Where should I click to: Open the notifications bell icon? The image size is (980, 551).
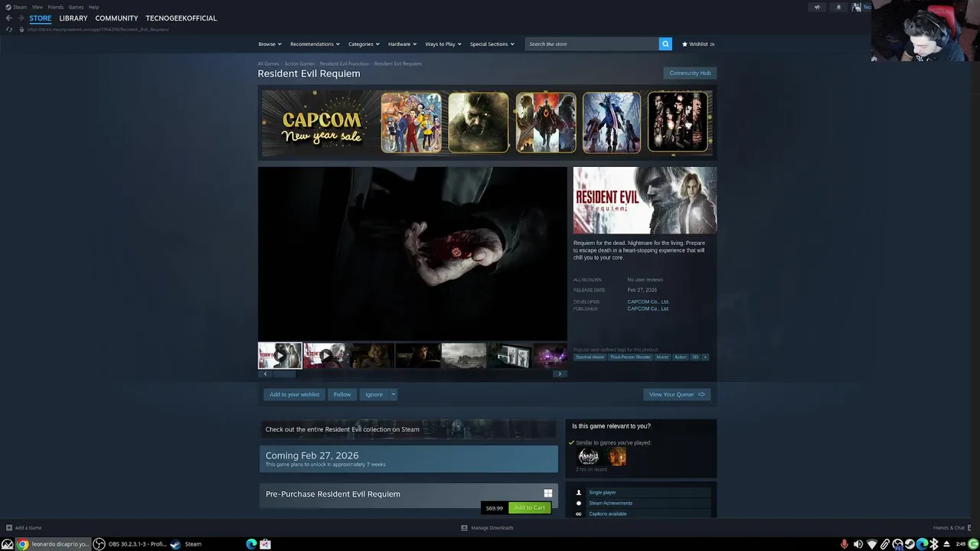coord(838,7)
